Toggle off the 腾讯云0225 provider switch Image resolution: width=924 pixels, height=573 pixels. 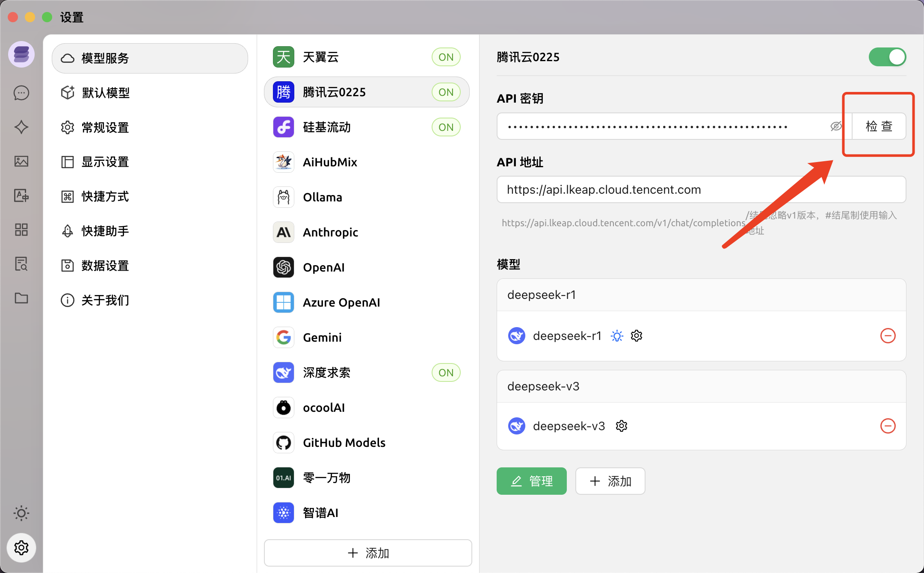point(887,57)
